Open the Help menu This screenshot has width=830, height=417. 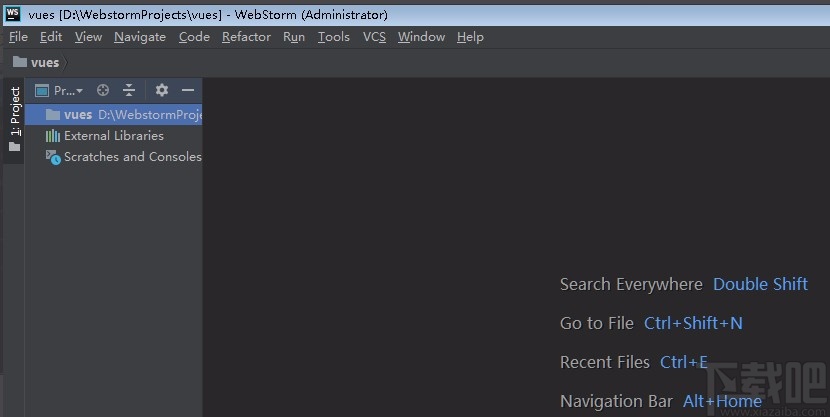point(470,37)
